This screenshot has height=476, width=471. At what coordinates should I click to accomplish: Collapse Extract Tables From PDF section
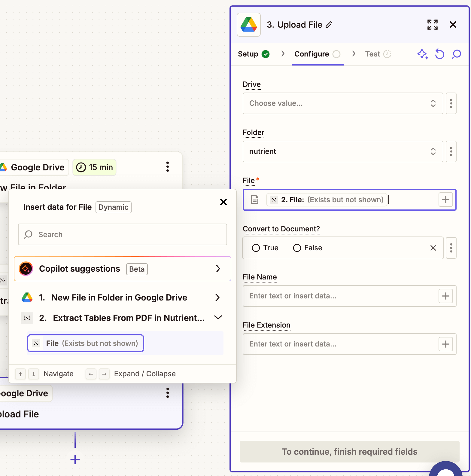[218, 318]
